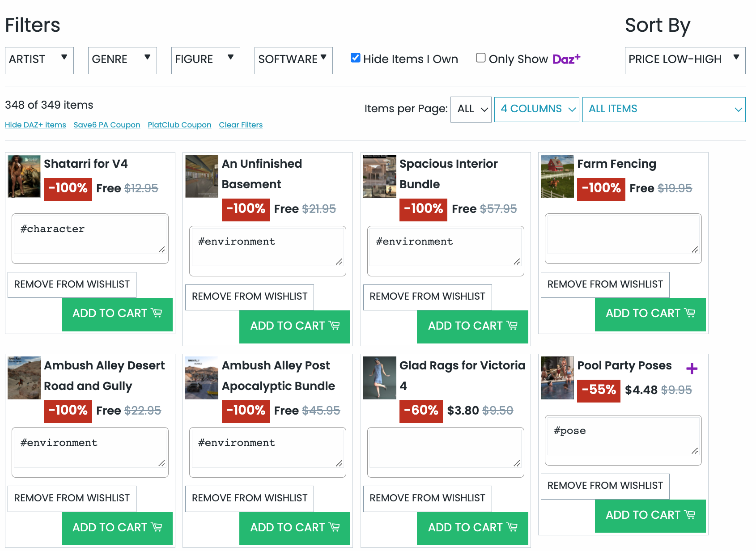Click the Daz+ plus icon on Pool Party Poses
This screenshot has width=756, height=551.
tap(692, 369)
